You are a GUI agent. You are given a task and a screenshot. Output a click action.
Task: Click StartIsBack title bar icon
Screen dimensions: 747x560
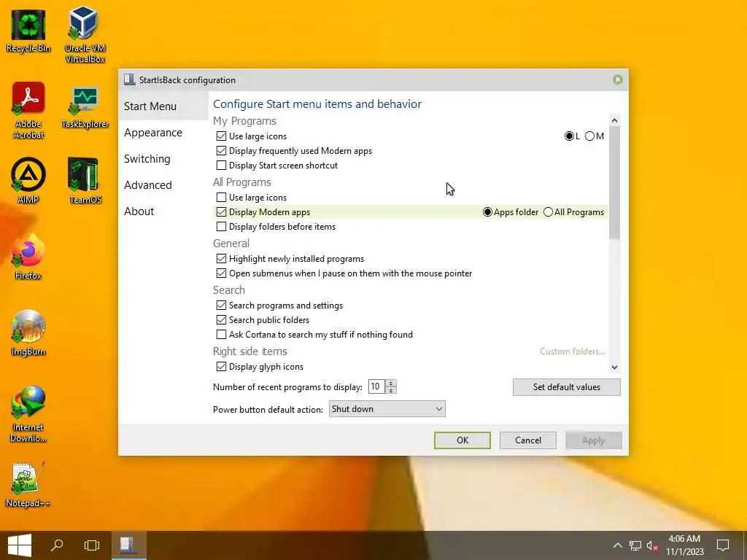pos(130,79)
